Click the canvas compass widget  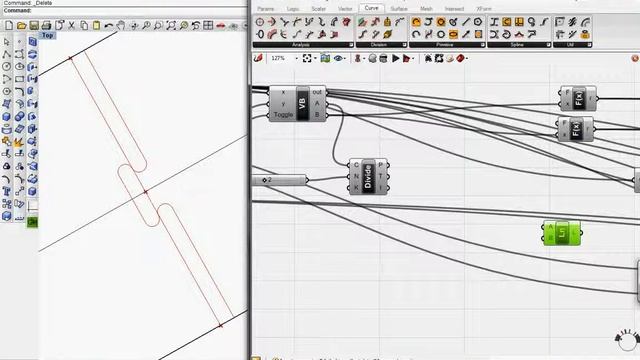click(x=628, y=339)
